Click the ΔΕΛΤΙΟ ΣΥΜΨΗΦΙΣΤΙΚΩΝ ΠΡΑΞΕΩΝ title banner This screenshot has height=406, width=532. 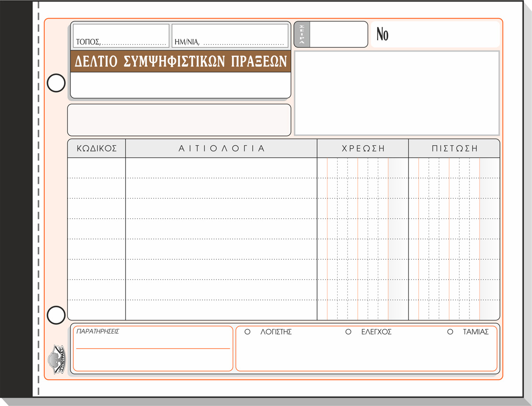181,62
